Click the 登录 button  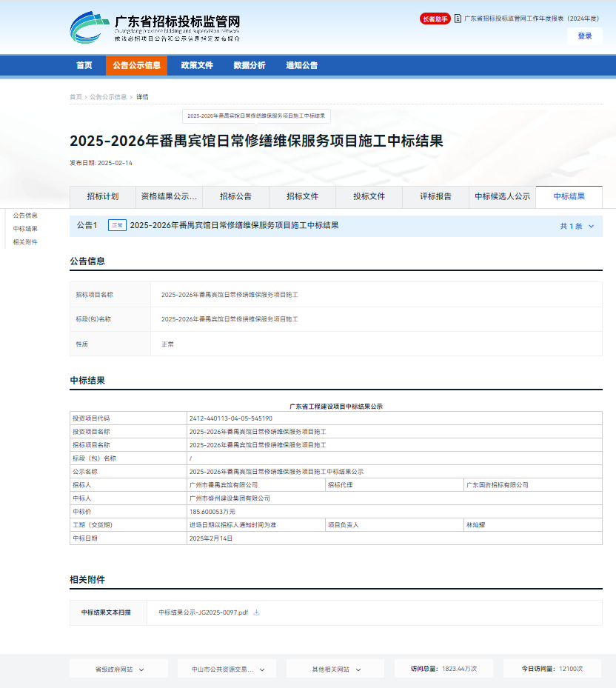click(x=585, y=36)
